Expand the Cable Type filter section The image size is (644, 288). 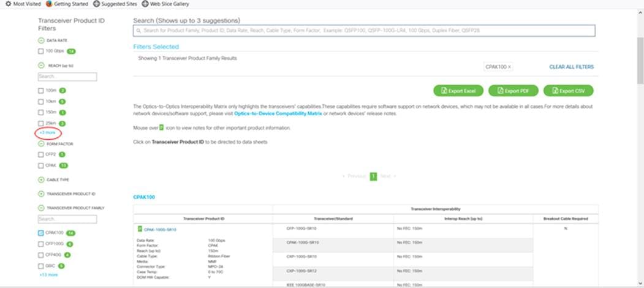click(x=41, y=180)
